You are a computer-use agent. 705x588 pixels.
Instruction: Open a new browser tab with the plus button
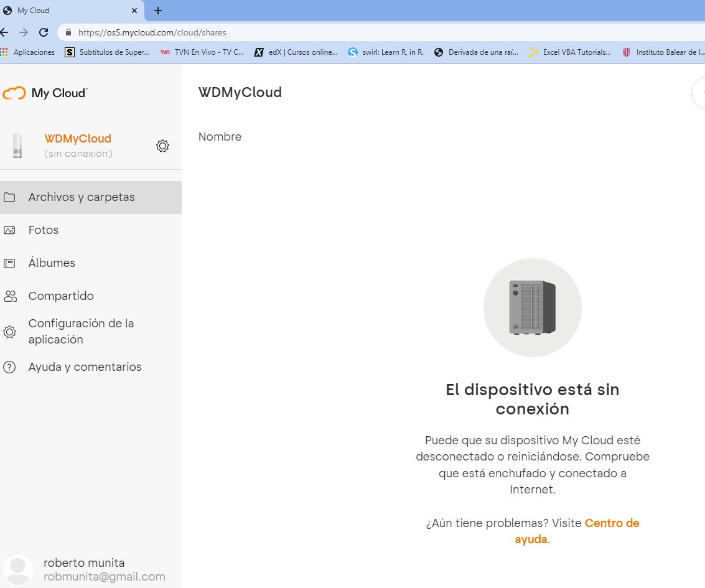tap(158, 11)
